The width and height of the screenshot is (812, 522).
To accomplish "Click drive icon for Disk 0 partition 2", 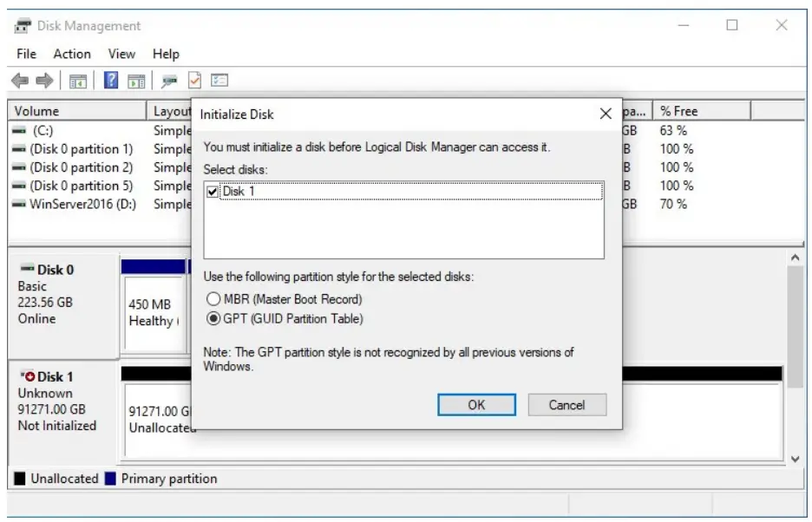I will (x=18, y=167).
